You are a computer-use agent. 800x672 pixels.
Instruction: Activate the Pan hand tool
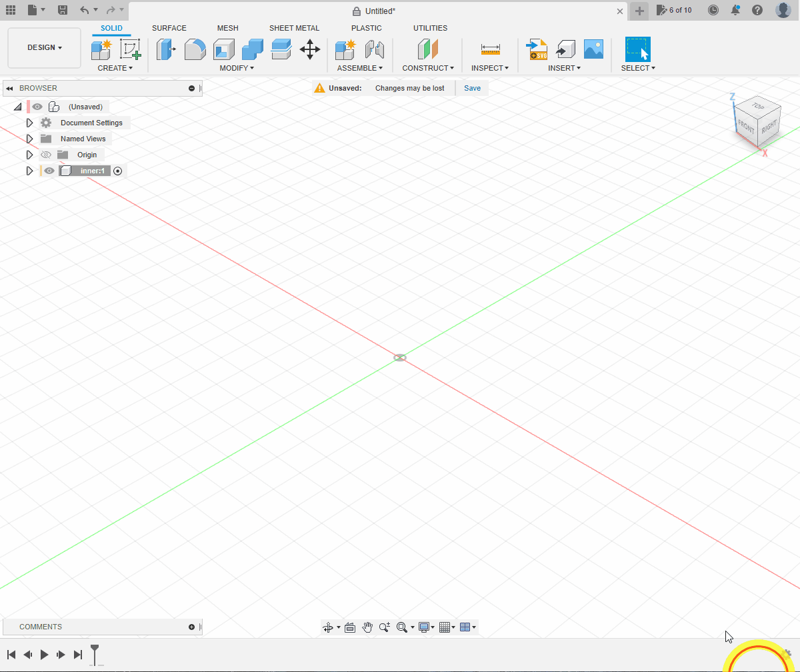[x=367, y=627]
